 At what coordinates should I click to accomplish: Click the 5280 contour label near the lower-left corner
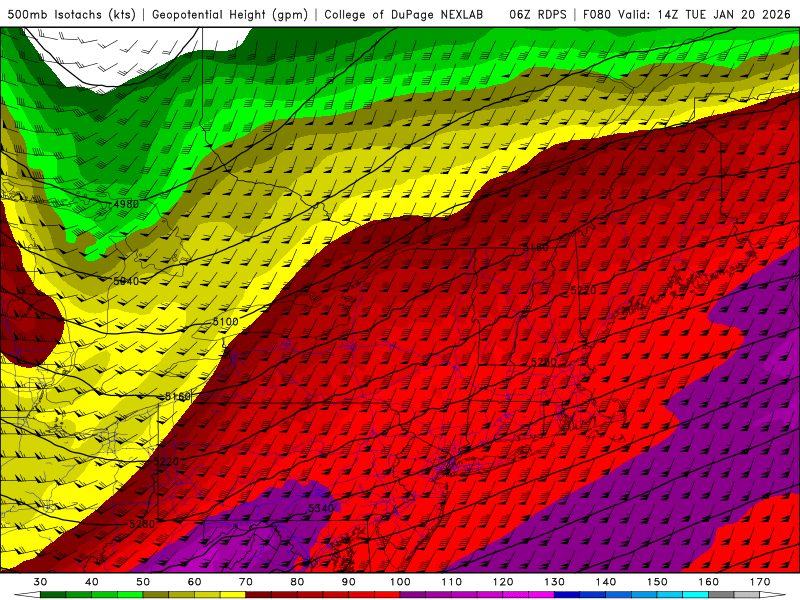142,524
